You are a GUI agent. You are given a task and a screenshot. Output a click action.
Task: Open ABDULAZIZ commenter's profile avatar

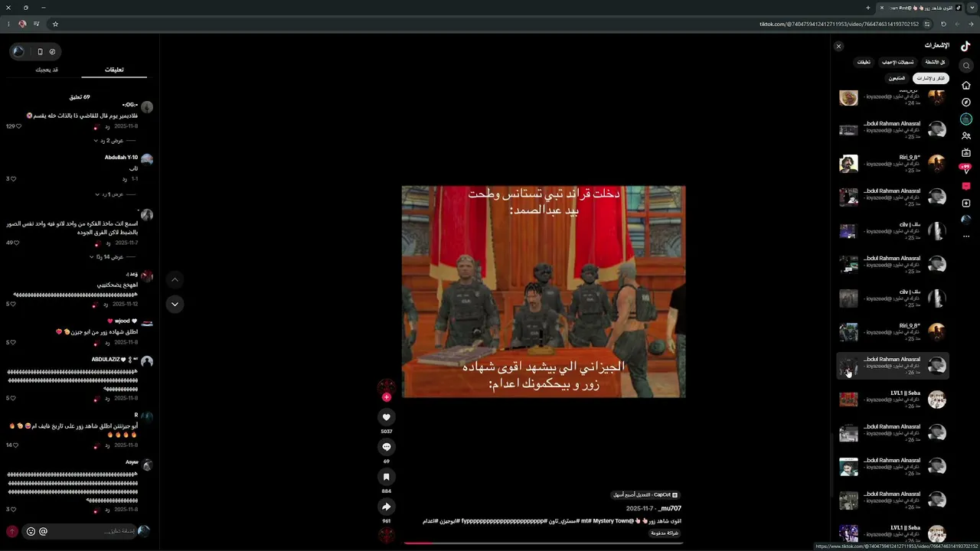tap(147, 361)
